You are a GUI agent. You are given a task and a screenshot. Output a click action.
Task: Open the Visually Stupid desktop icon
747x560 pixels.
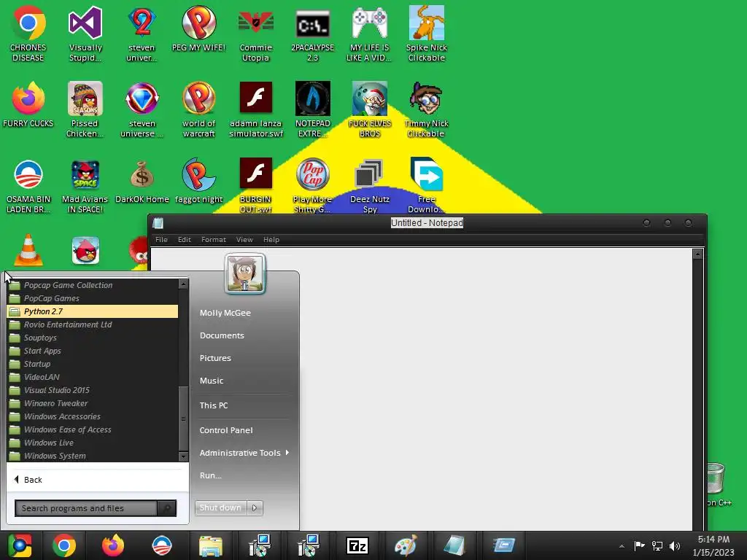pos(85,34)
